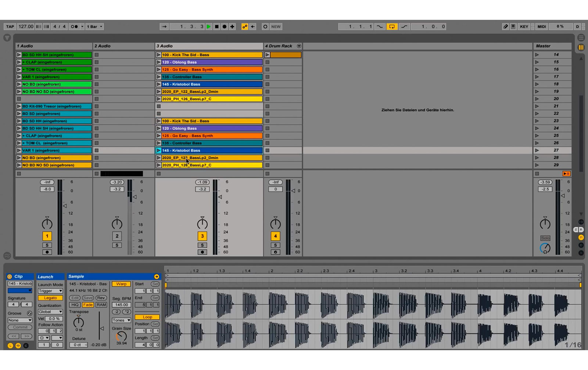The width and height of the screenshot is (588, 370).
Task: Collapse the 4 Drum Rack track fold arrow
Action: 299,46
